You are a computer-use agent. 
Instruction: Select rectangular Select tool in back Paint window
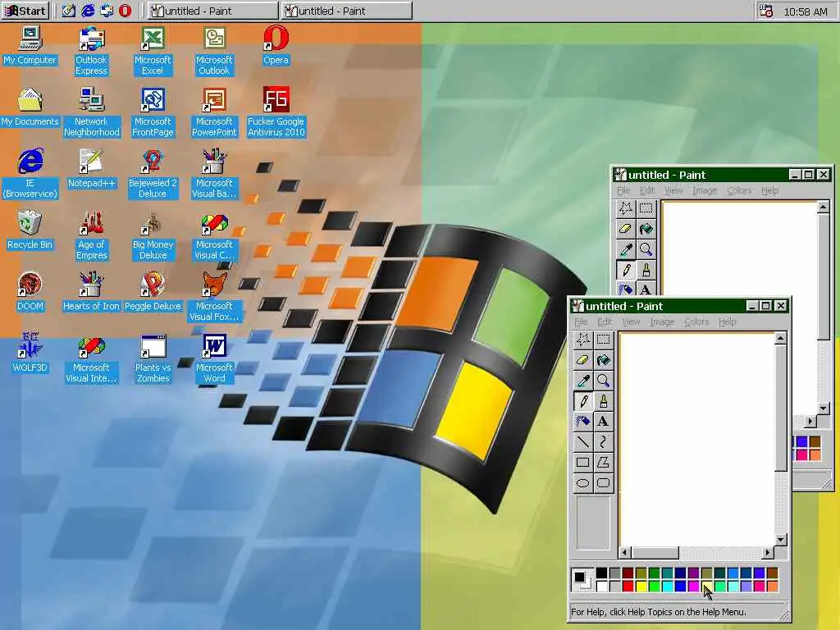(x=646, y=208)
